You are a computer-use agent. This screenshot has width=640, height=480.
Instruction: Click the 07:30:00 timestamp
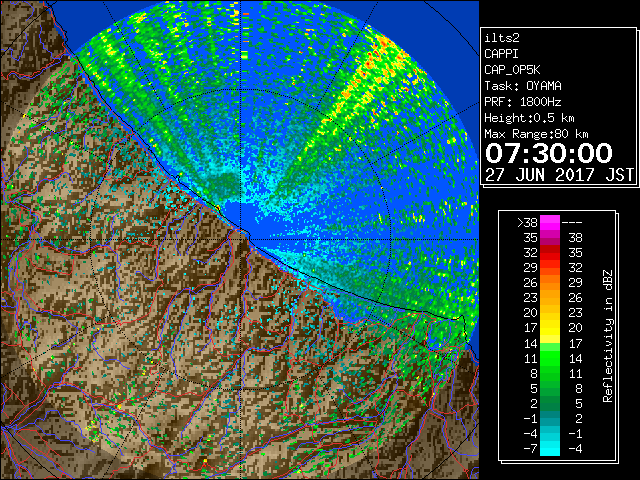point(549,153)
